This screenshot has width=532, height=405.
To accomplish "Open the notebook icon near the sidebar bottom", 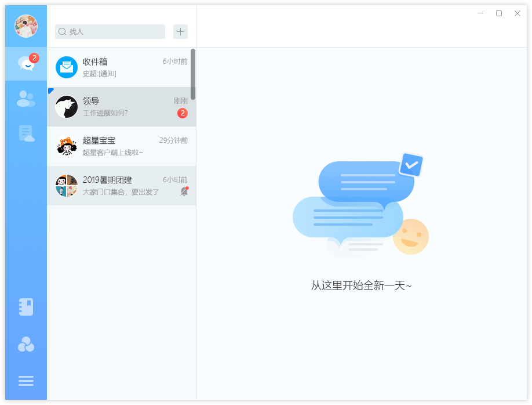I will click(25, 306).
